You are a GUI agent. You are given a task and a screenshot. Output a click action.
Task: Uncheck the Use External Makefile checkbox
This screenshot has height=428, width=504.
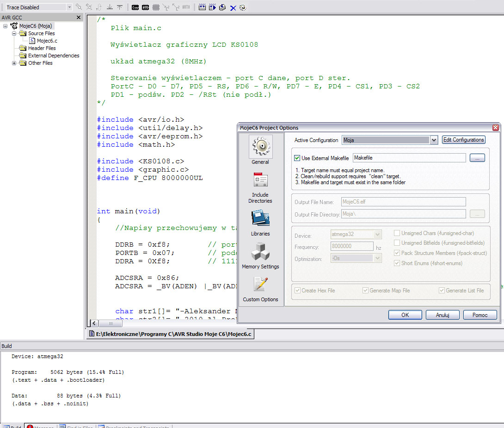pos(297,158)
